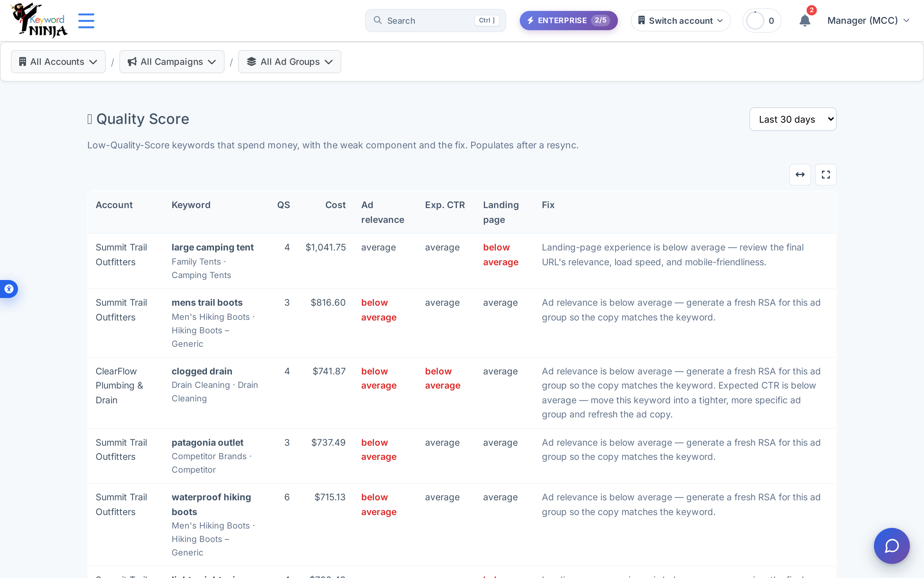Viewport: 924px width, 578px height.
Task: Click the $816.60 cost cell
Action: 328,302
